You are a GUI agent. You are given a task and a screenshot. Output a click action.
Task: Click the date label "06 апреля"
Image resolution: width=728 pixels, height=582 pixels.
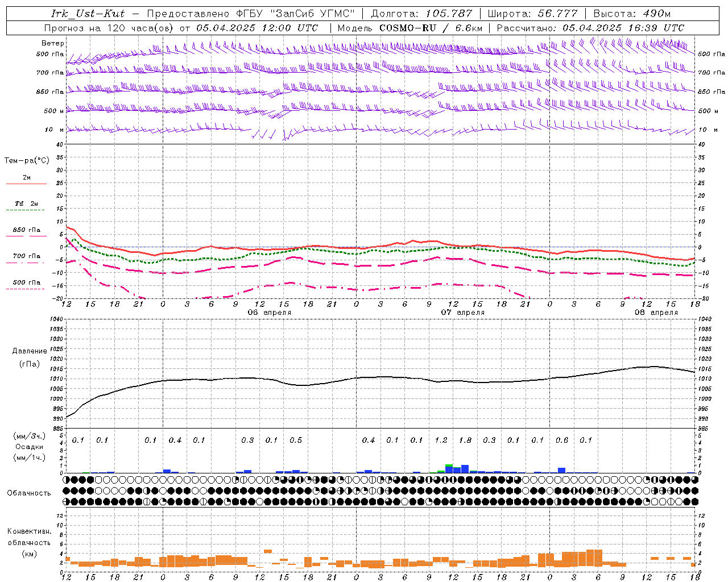coord(269,313)
